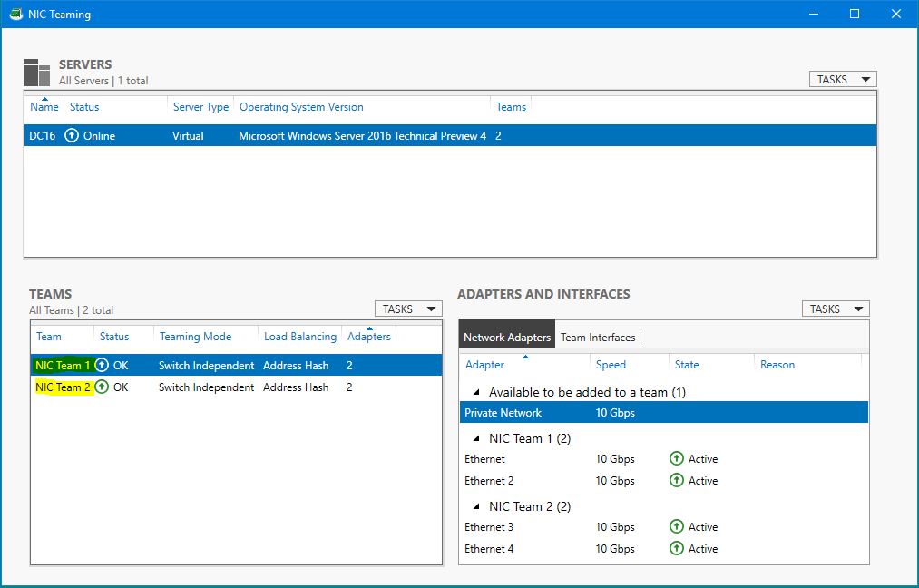The image size is (919, 588).
Task: Click 'Address Hash' for NIC Team 1
Action: click(296, 365)
